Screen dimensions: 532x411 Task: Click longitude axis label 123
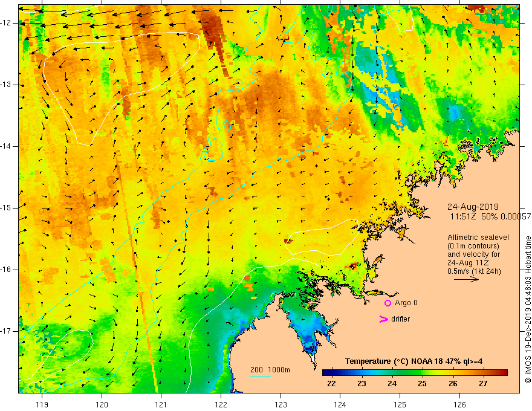pos(281,404)
